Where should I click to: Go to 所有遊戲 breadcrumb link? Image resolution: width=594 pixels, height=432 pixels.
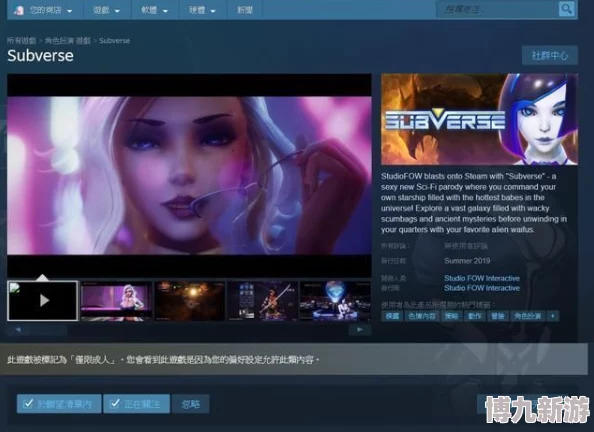(x=22, y=41)
